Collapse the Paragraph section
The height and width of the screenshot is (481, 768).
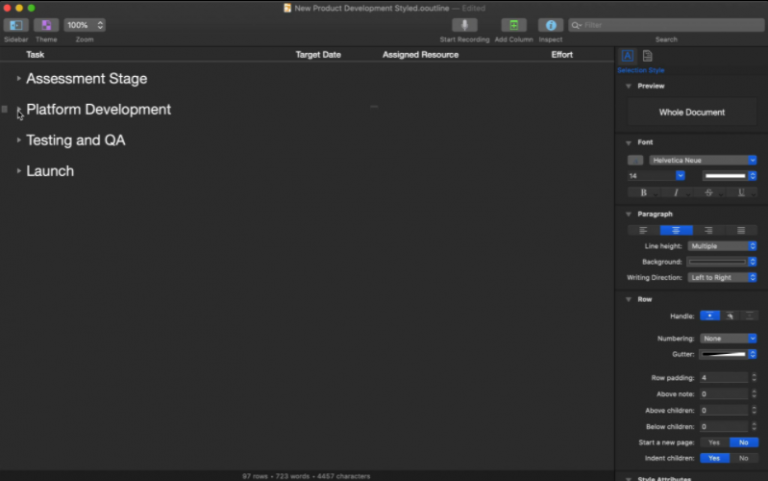coord(628,214)
